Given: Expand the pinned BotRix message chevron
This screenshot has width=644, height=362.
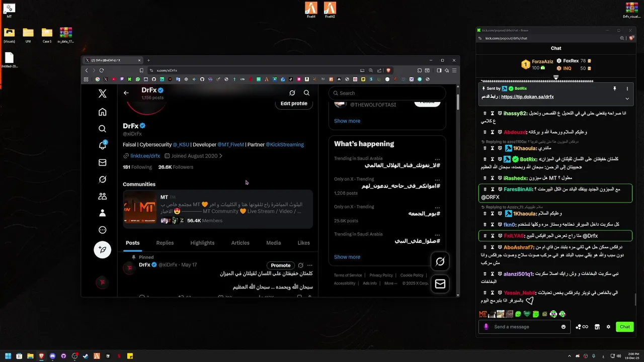Looking at the screenshot, I should pyautogui.click(x=627, y=99).
